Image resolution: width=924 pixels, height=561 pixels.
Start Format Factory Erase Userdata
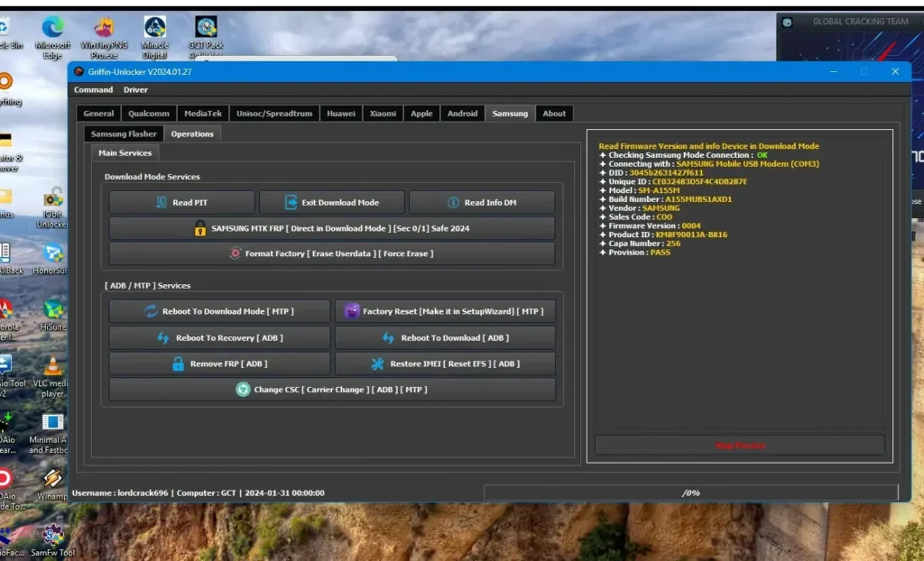tap(331, 254)
